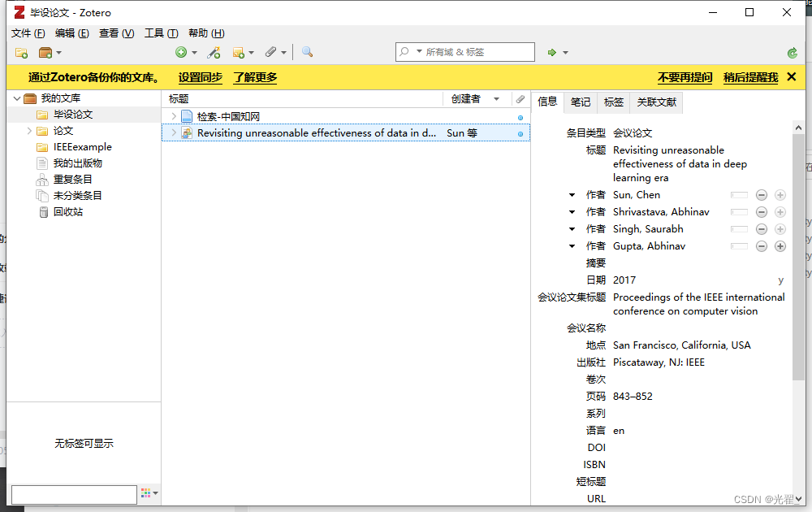Open the New Item dropdown arrow
Screen dimensions: 812x512
click(x=194, y=53)
